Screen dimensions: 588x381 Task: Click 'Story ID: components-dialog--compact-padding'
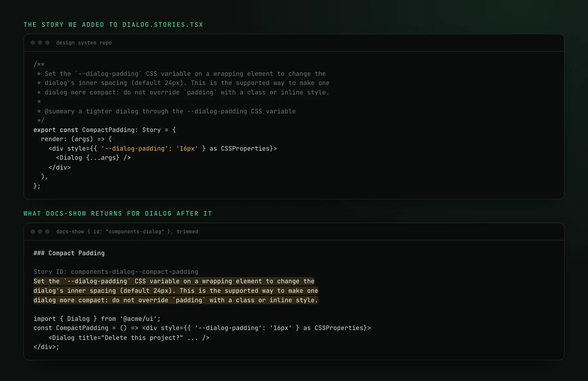click(116, 272)
